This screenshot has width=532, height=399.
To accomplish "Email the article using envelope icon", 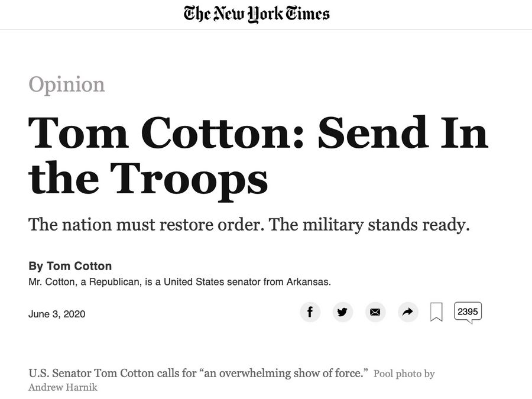I will pos(375,312).
